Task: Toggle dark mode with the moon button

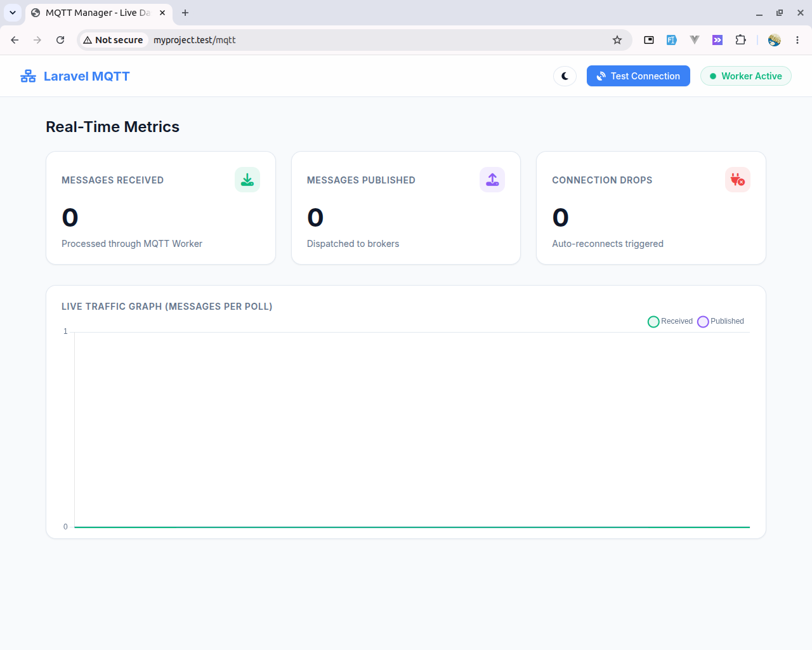Action: point(565,76)
